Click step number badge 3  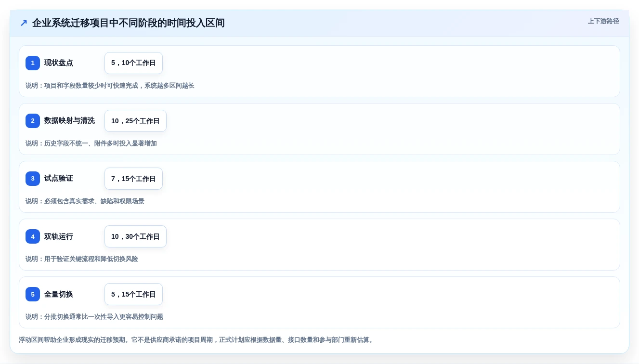pyautogui.click(x=33, y=179)
